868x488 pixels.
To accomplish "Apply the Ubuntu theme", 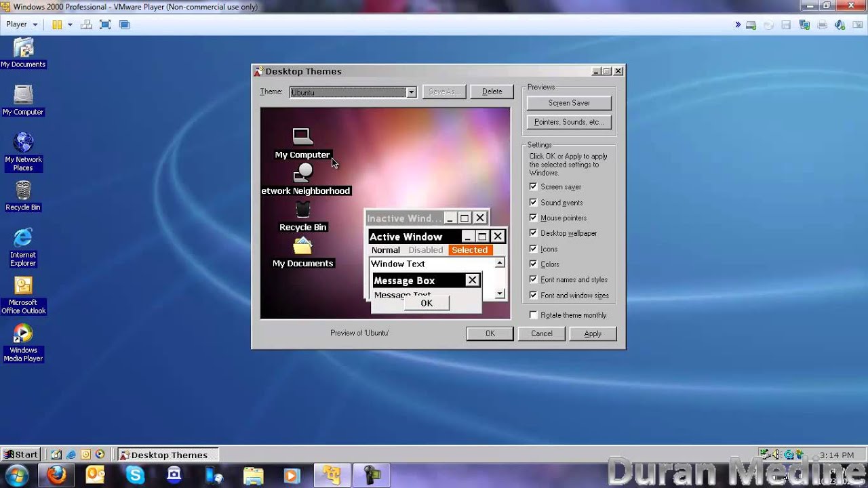I will pos(593,333).
